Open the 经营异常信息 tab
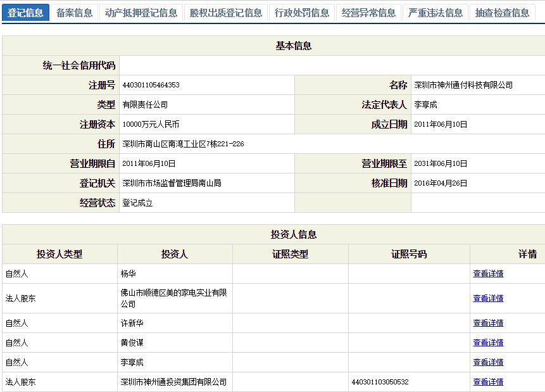Screen dimensions: 545x392 coord(368,12)
